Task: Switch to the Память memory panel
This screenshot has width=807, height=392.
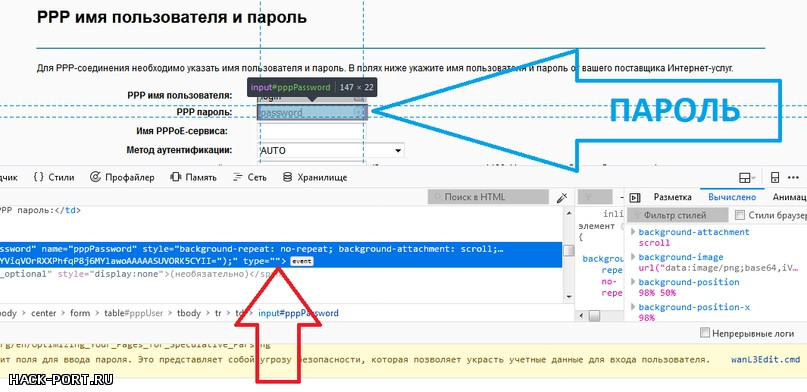Action: (x=194, y=177)
